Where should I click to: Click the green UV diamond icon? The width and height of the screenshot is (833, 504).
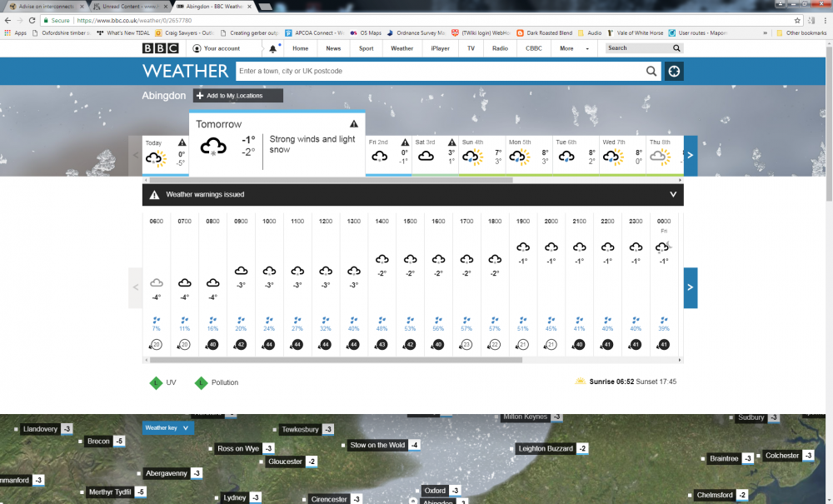[154, 382]
